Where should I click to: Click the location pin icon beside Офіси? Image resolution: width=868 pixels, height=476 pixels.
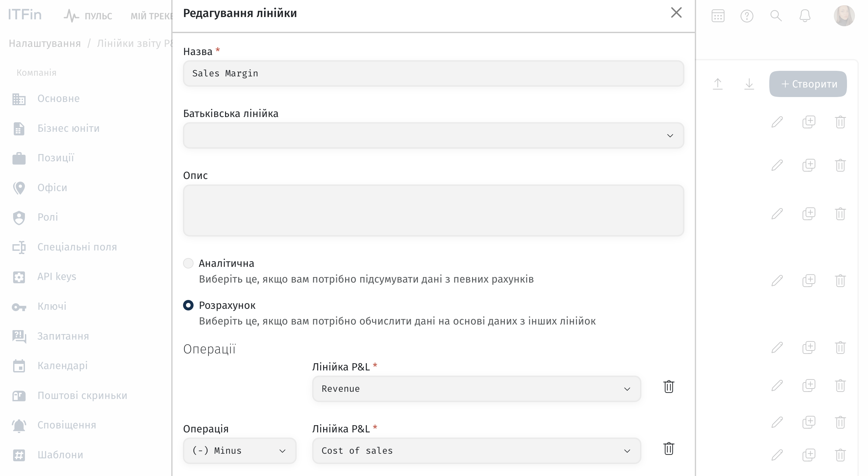[19, 188]
